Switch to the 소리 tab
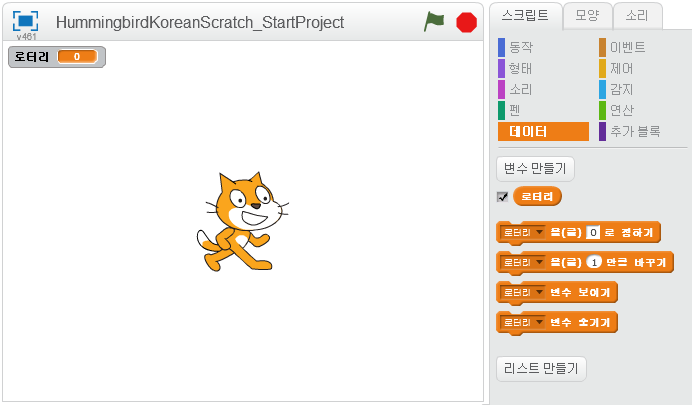 tap(636, 14)
